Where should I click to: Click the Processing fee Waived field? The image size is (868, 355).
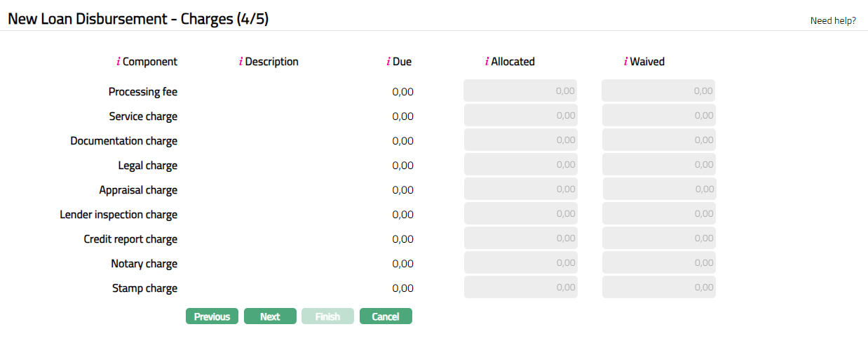658,91
